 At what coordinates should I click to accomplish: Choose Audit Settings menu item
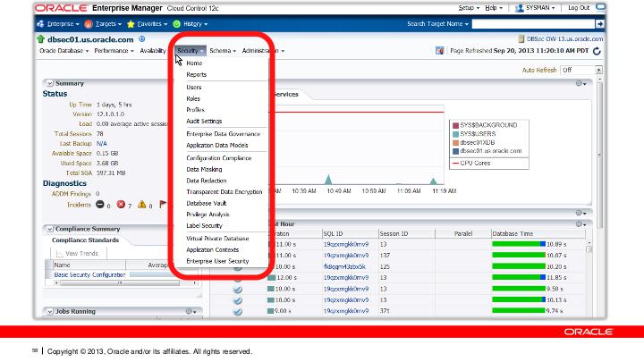(204, 122)
